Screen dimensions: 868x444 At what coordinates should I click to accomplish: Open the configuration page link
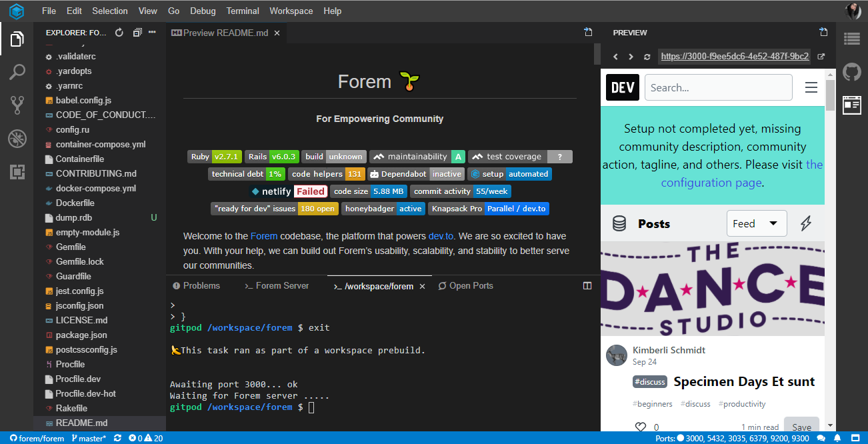point(741,173)
